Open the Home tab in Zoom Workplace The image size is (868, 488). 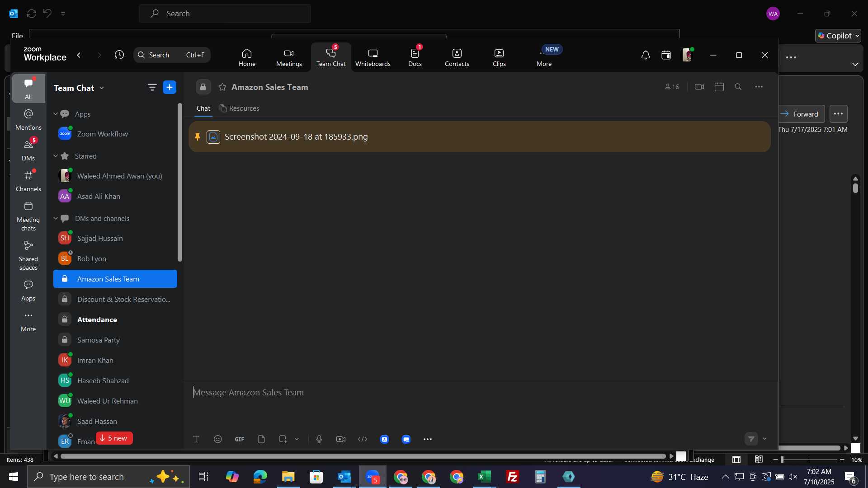(247, 58)
